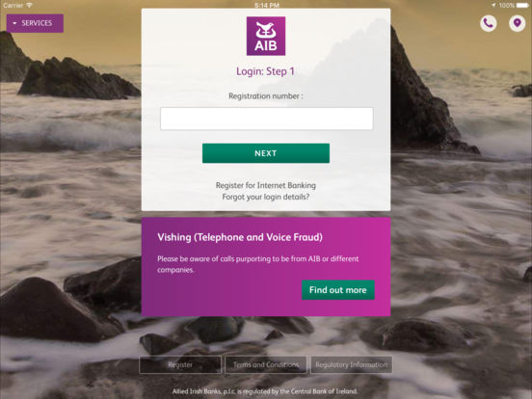Click the WiFi status icon
This screenshot has width=532, height=399.
point(30,5)
